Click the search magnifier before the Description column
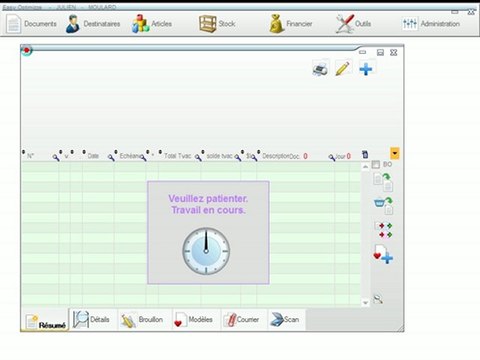 tap(254, 157)
